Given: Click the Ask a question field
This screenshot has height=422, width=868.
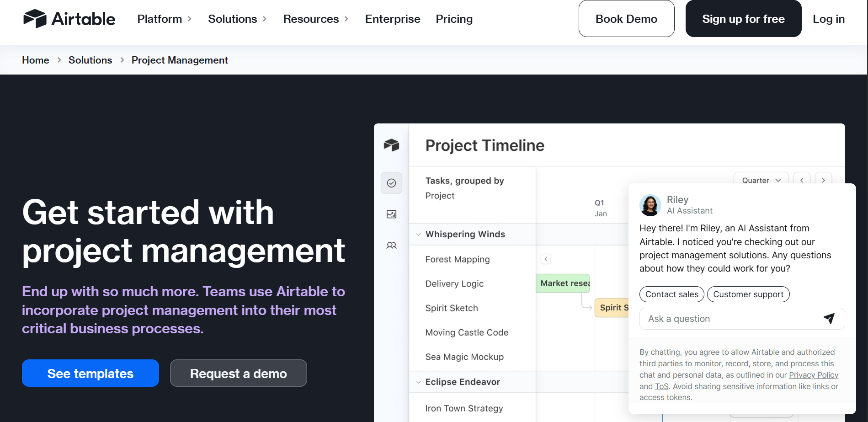Looking at the screenshot, I should (731, 319).
